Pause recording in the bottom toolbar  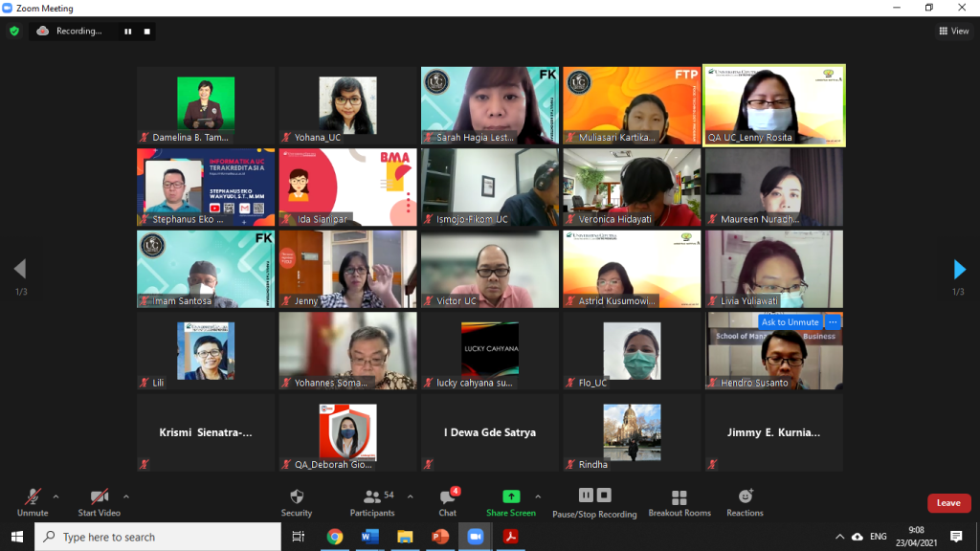pyautogui.click(x=586, y=496)
